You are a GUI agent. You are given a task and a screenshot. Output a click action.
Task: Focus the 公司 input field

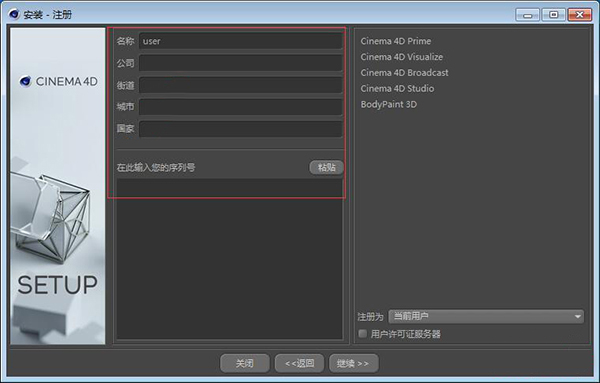click(x=241, y=63)
